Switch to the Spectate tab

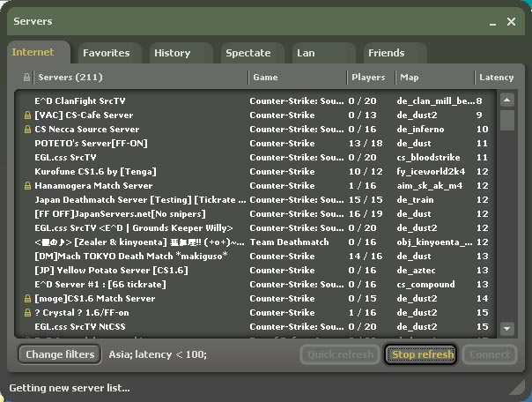[x=253, y=53]
